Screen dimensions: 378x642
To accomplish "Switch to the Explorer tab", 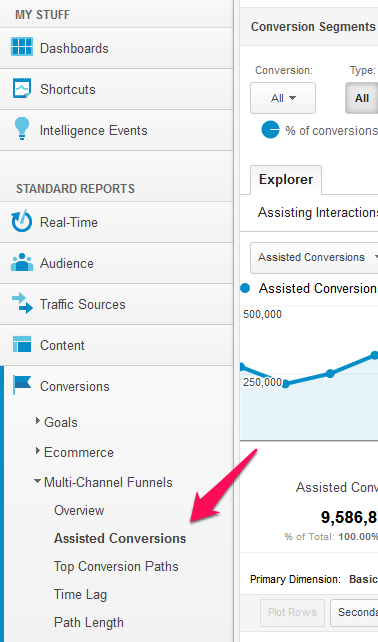I will pyautogui.click(x=286, y=180).
